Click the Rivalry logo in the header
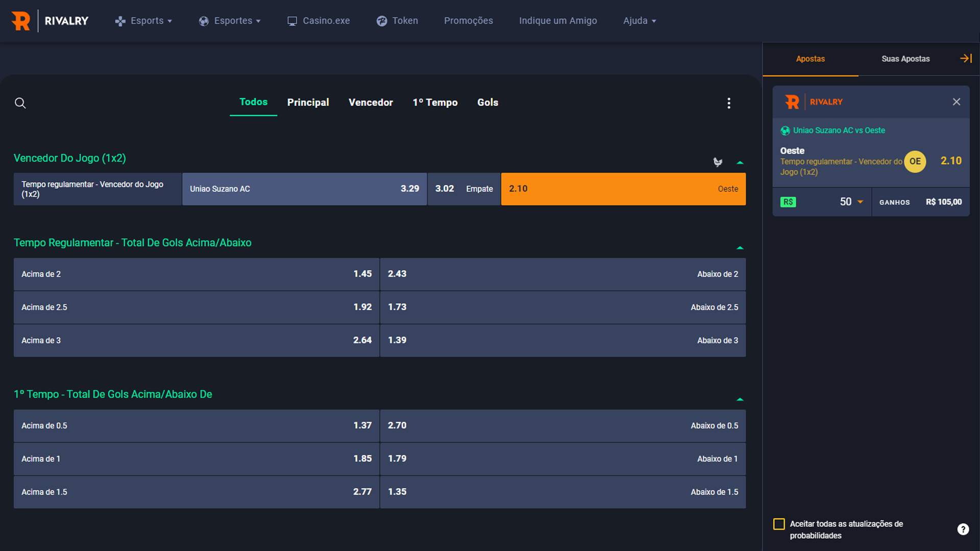The height and width of the screenshot is (551, 980). point(50,21)
